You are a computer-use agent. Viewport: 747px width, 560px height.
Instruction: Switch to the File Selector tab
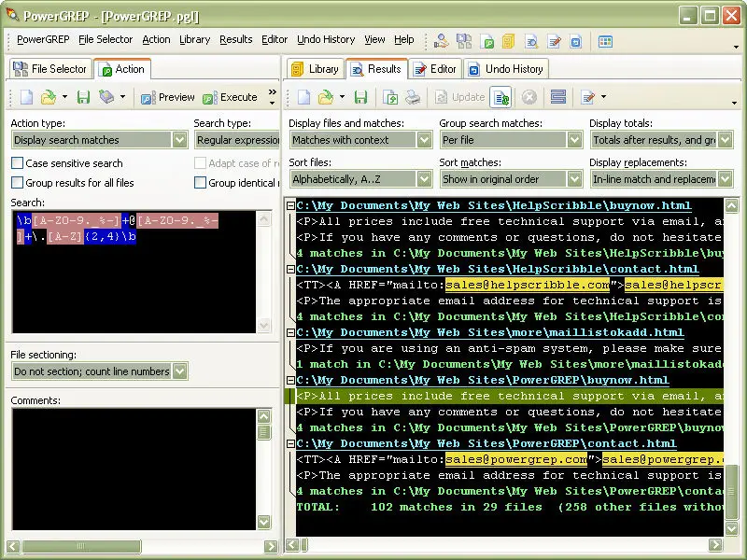(50, 69)
